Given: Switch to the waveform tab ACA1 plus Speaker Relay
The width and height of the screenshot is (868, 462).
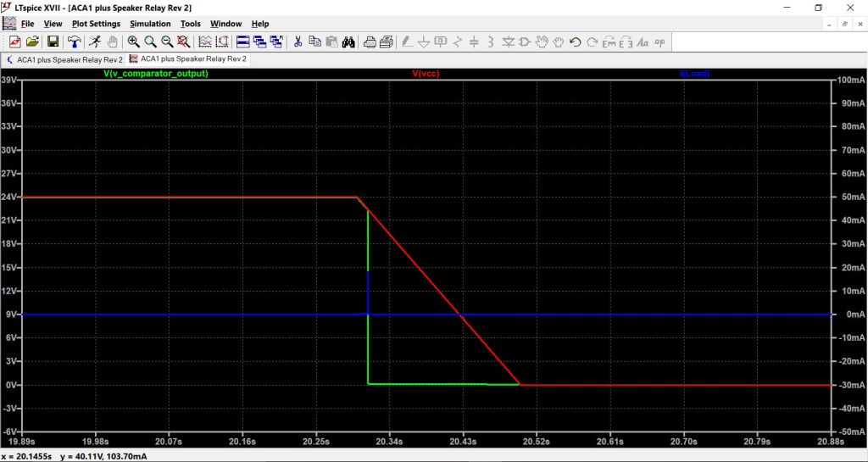Looking at the screenshot, I should [188, 59].
